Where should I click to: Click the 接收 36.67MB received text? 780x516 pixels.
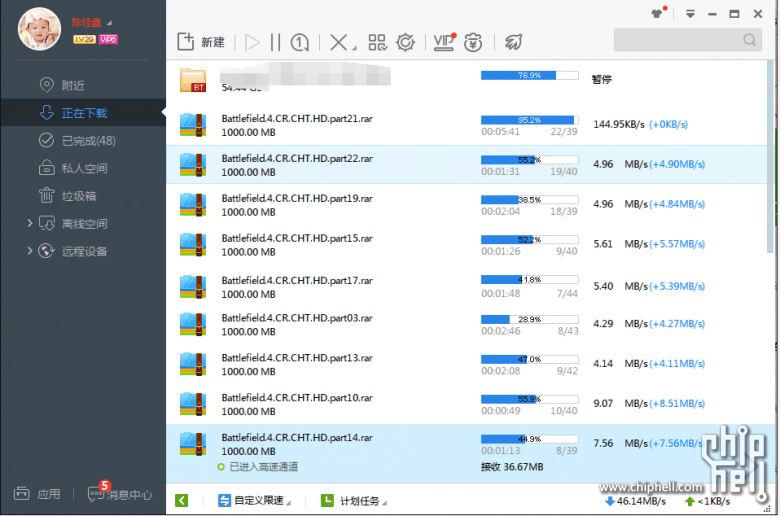tap(512, 467)
